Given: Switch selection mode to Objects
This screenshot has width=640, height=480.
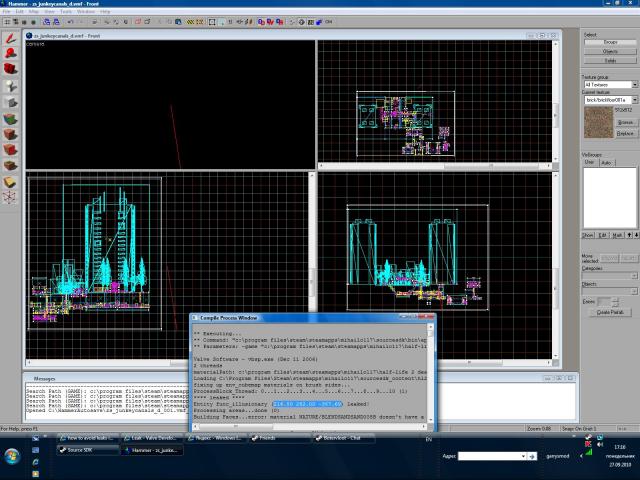Looking at the screenshot, I should pyautogui.click(x=609, y=50).
